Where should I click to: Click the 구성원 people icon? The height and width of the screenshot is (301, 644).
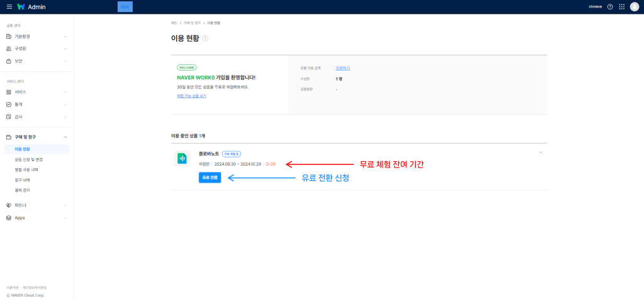(x=9, y=49)
